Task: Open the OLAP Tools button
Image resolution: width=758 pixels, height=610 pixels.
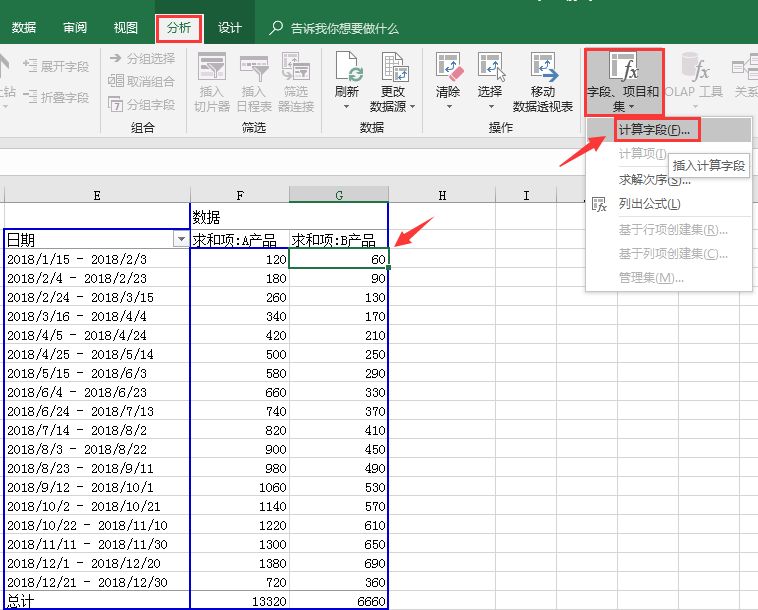Action: pyautogui.click(x=694, y=81)
